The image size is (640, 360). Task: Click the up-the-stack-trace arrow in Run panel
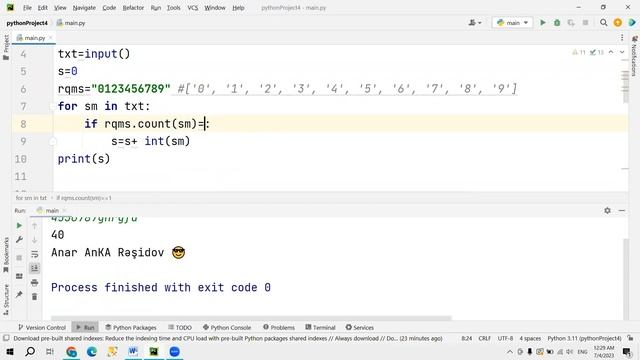click(x=35, y=226)
